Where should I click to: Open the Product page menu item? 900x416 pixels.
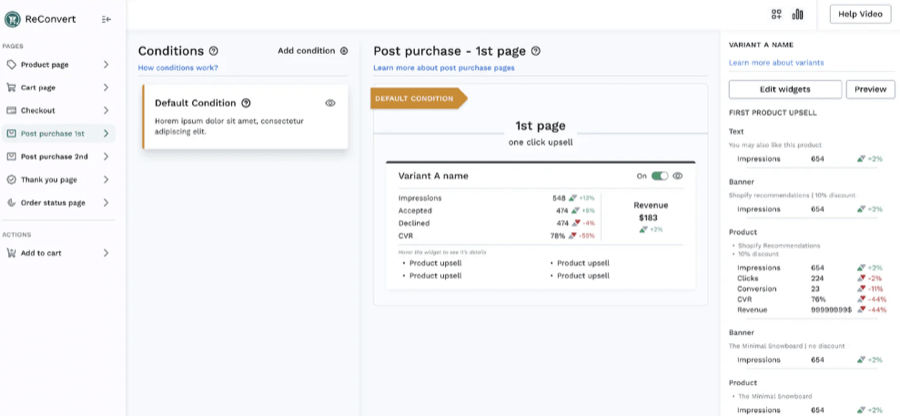[x=58, y=65]
